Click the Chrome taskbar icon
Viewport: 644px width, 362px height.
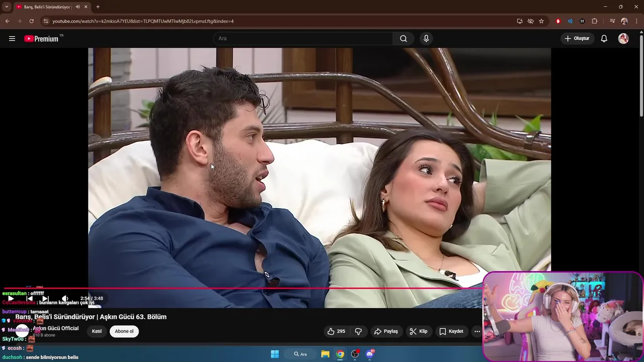[x=340, y=354]
